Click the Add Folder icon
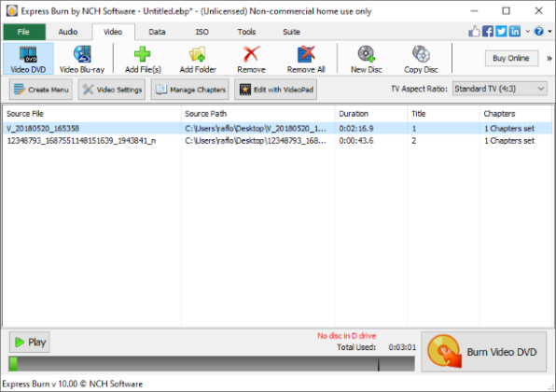 click(198, 54)
